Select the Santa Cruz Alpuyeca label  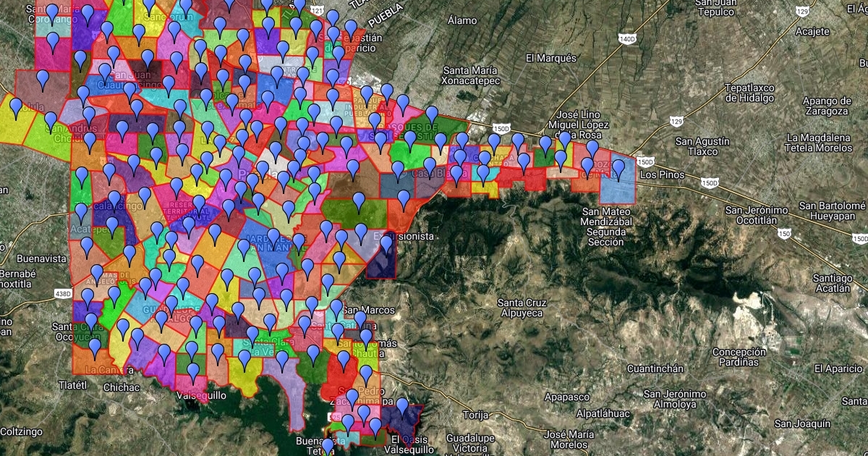point(523,308)
